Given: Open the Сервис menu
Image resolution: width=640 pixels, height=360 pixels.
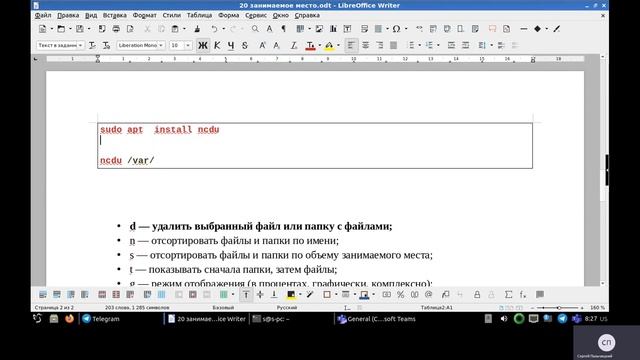Looking at the screenshot, I should 256,15.
